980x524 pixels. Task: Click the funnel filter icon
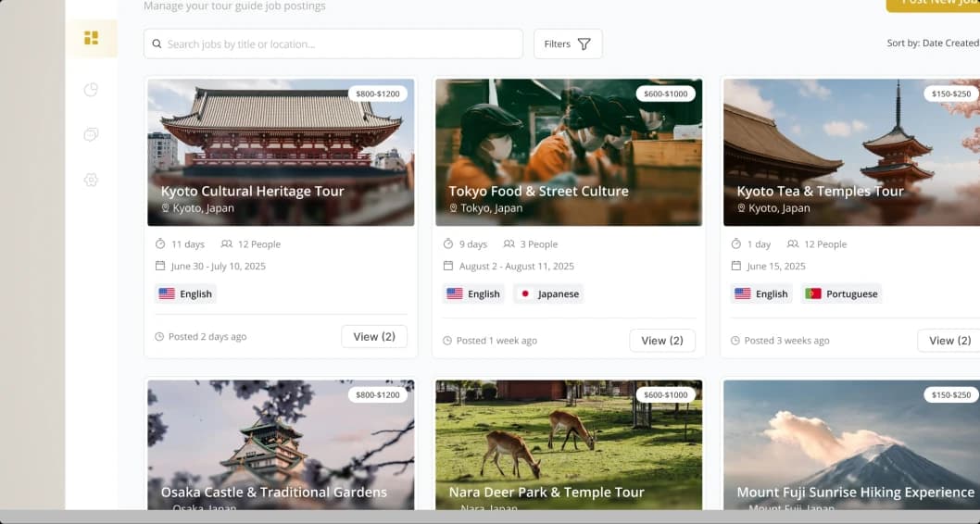point(584,44)
